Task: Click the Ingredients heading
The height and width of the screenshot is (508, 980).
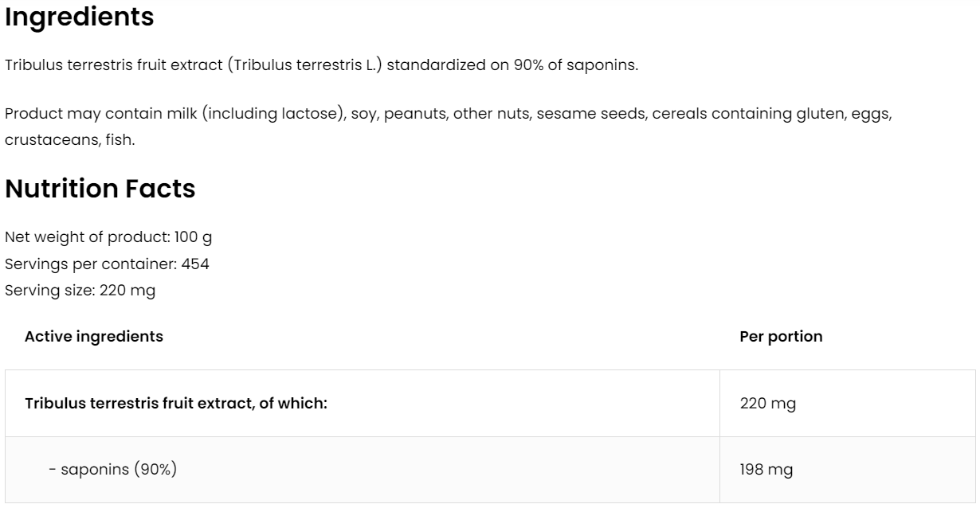Action: [80, 18]
